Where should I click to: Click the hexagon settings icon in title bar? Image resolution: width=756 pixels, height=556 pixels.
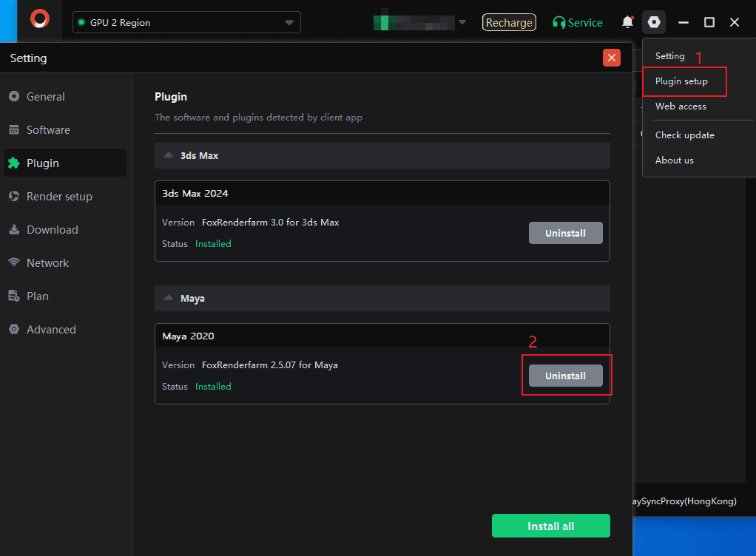tap(654, 22)
